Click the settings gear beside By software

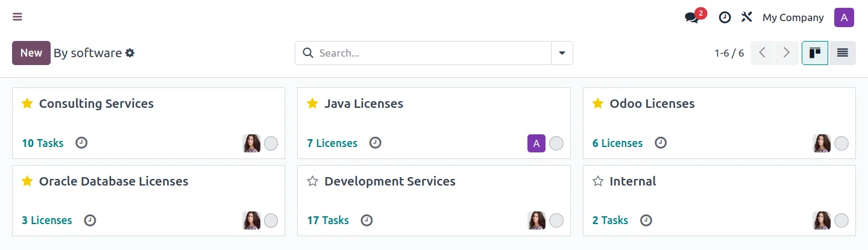(130, 53)
